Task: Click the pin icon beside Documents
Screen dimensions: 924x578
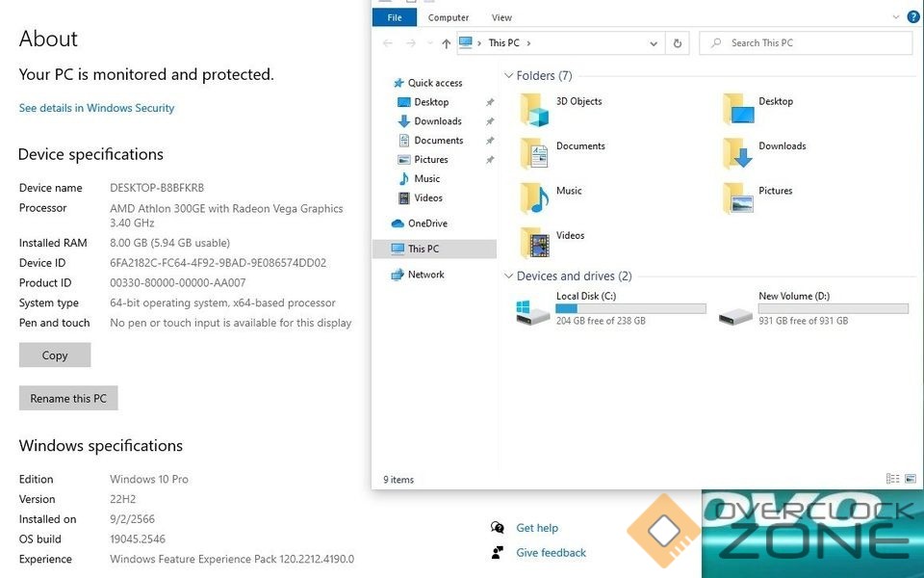Action: 490,141
